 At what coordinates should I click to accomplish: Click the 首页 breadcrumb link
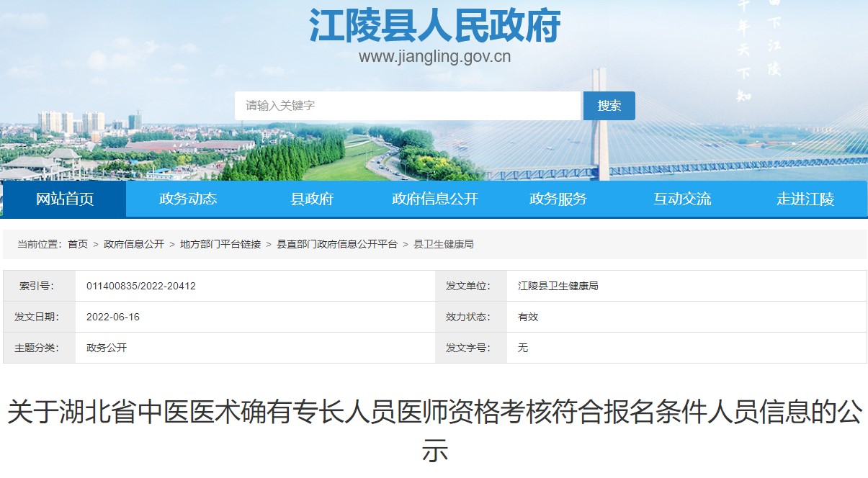coord(78,245)
